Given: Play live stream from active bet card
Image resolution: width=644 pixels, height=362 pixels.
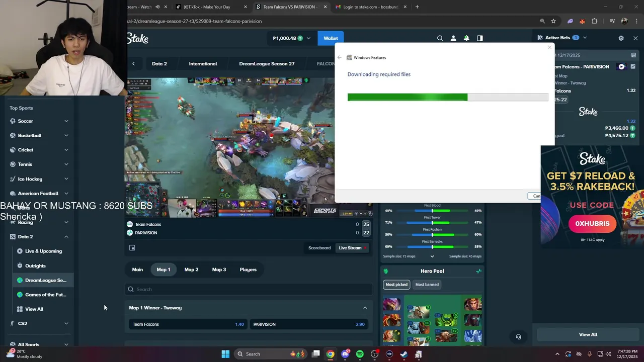Looking at the screenshot, I should pos(621,66).
